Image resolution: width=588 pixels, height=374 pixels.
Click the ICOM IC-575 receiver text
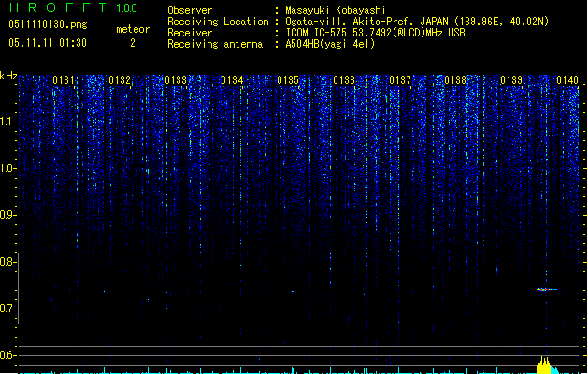pos(376,33)
